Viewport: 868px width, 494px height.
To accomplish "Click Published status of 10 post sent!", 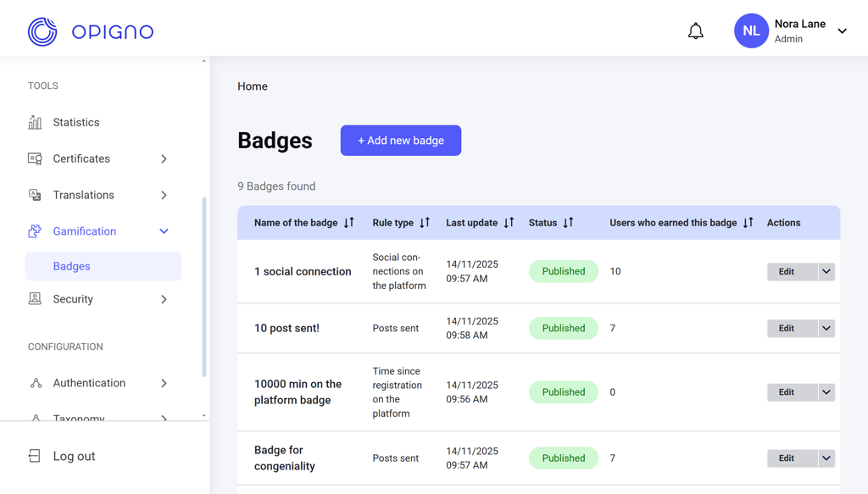I will [564, 328].
